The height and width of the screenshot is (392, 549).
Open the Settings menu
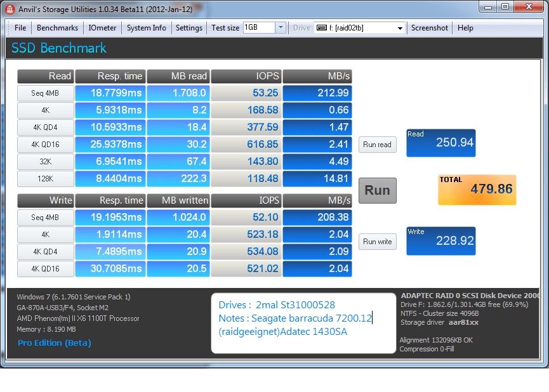pyautogui.click(x=189, y=28)
